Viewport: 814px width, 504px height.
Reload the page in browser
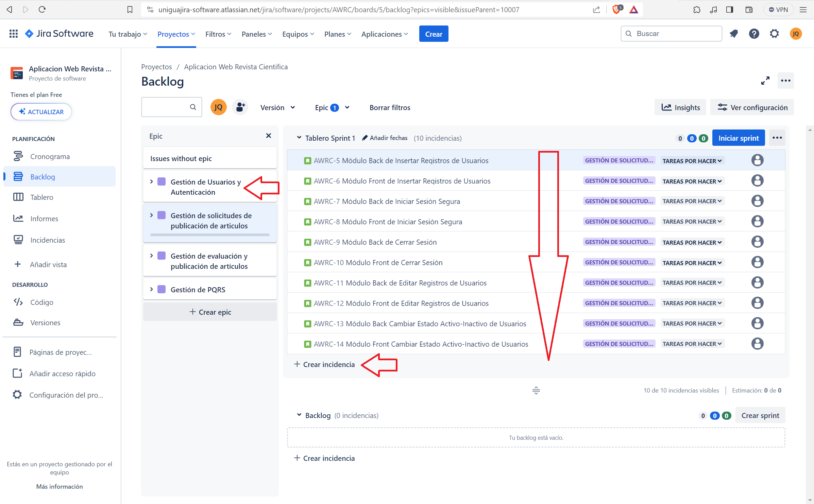point(42,10)
